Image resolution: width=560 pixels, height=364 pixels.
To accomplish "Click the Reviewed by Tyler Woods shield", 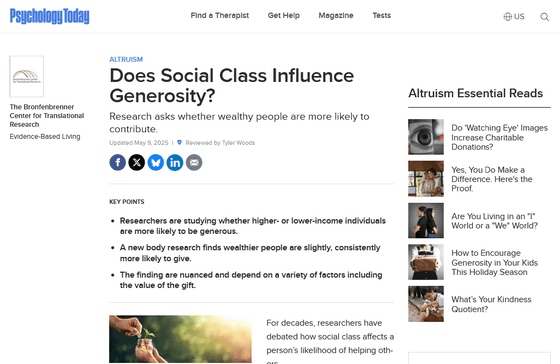I will 179,143.
